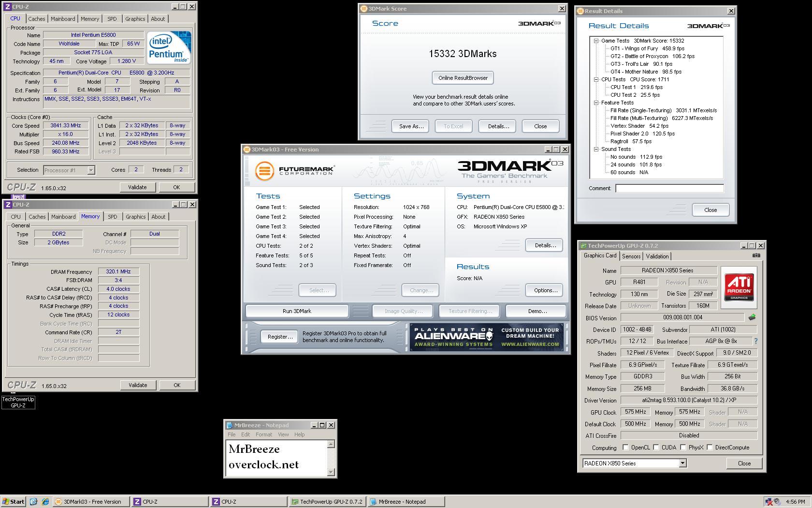
Task: Toggle the PhysX checkbox
Action: (x=683, y=448)
